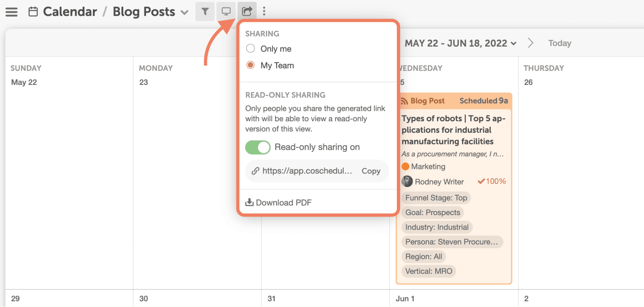
Task: Click the calendar icon beside Calendar title
Action: 33,12
